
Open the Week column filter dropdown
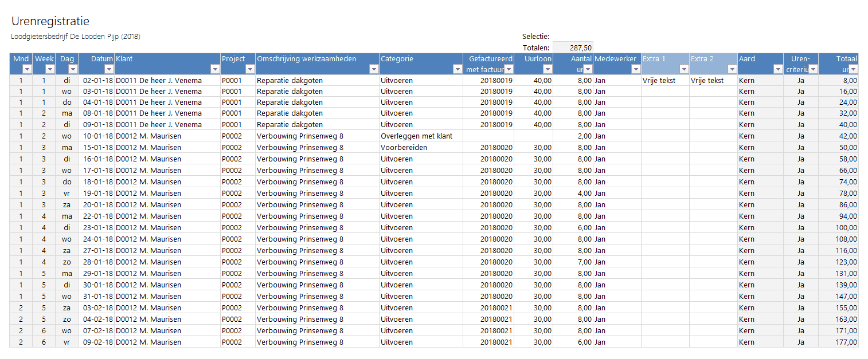pyautogui.click(x=49, y=69)
